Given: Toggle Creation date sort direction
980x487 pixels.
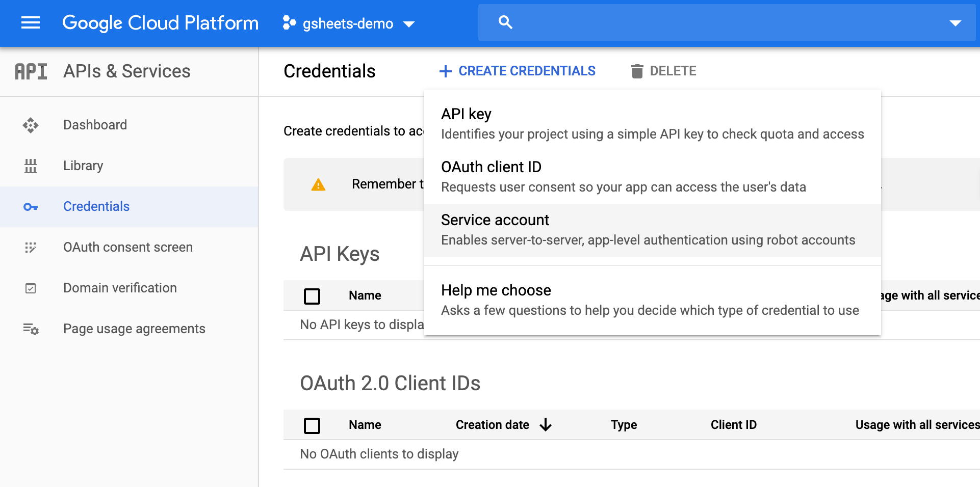Looking at the screenshot, I should (546, 424).
